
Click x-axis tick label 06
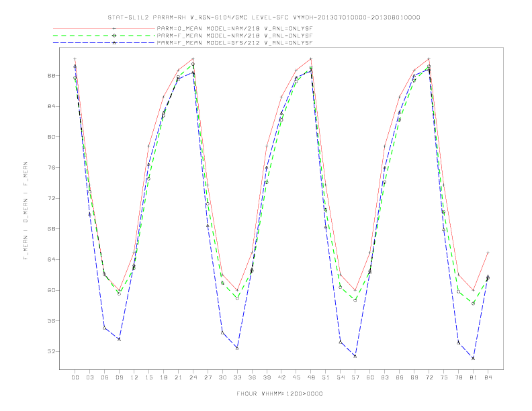(105, 377)
